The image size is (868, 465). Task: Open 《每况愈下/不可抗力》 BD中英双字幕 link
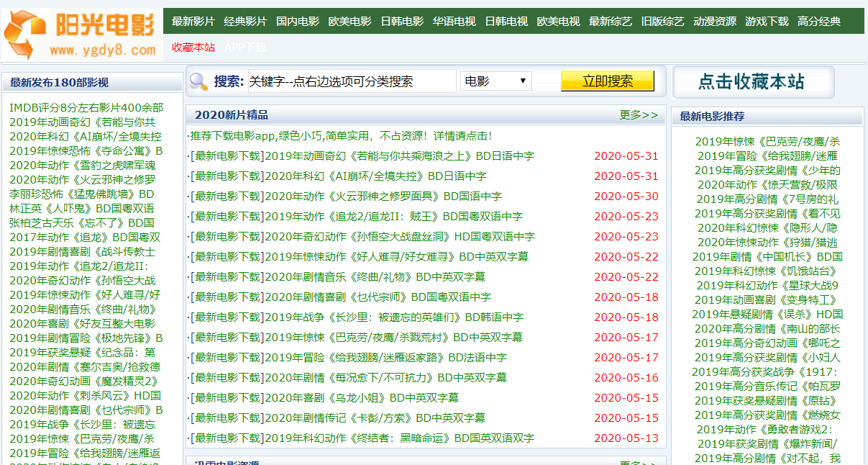pyautogui.click(x=385, y=377)
